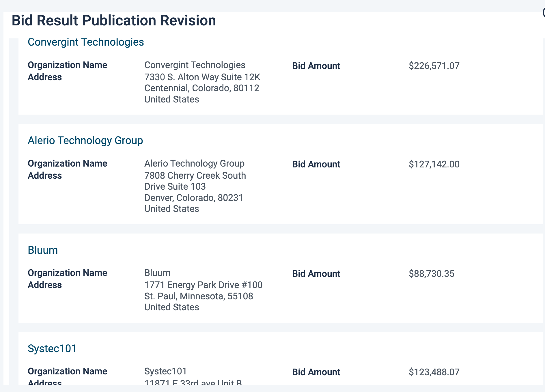Select Drive Suite 103 address line

pyautogui.click(x=175, y=186)
